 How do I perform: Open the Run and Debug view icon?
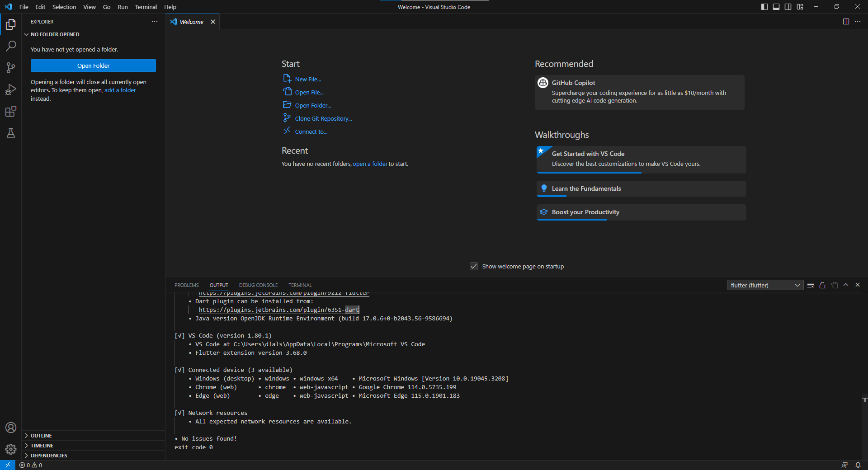[x=11, y=89]
